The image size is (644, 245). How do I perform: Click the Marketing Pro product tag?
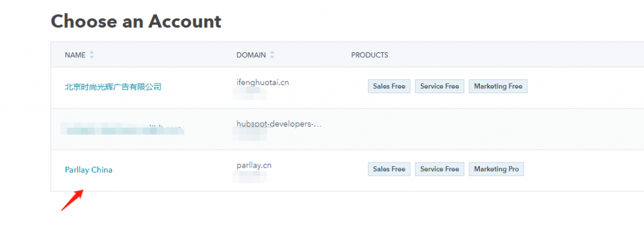tap(497, 169)
